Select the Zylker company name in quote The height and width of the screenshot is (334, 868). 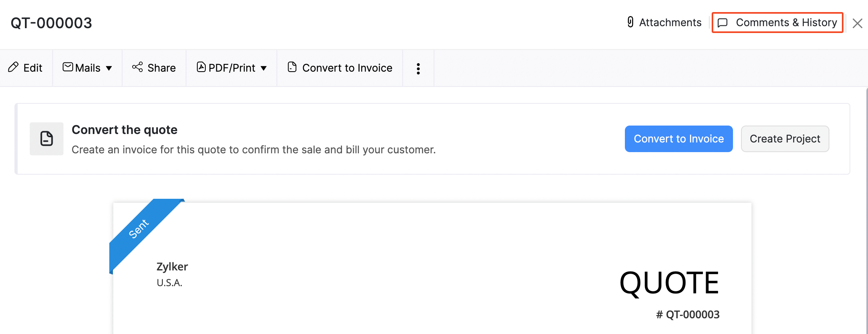coord(172,267)
